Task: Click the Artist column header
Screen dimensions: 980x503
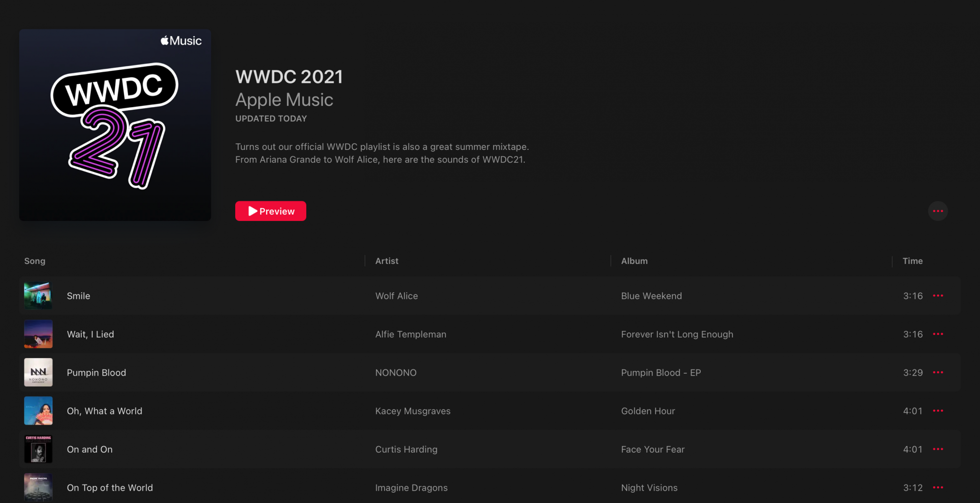Action: (x=387, y=261)
